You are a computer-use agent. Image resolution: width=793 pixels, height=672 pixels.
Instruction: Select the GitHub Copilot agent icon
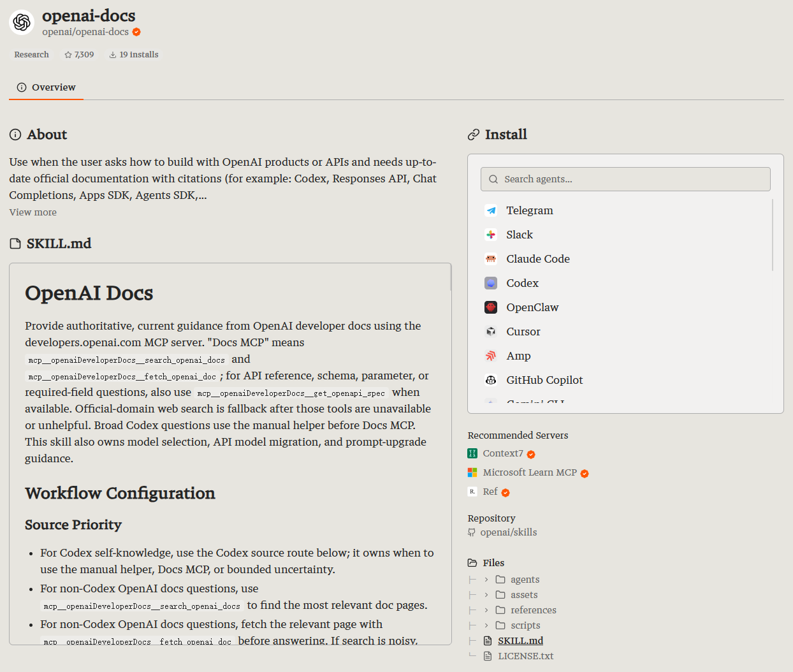point(491,380)
